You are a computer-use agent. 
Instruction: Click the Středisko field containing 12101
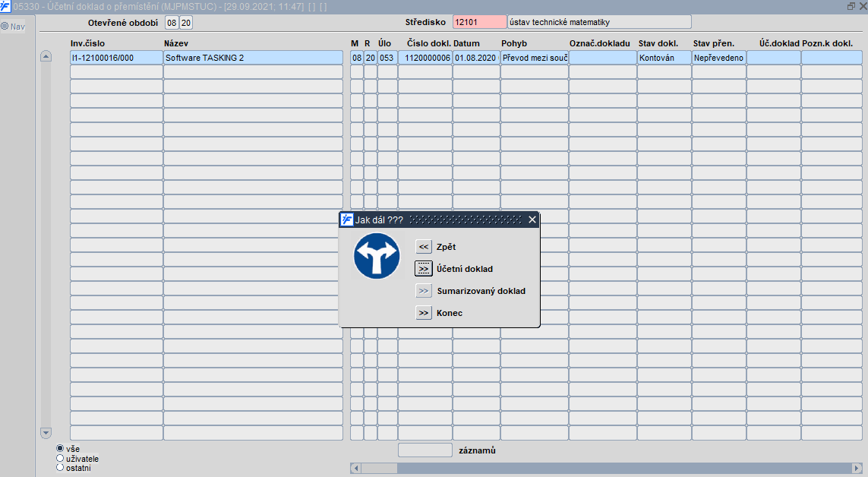[479, 22]
